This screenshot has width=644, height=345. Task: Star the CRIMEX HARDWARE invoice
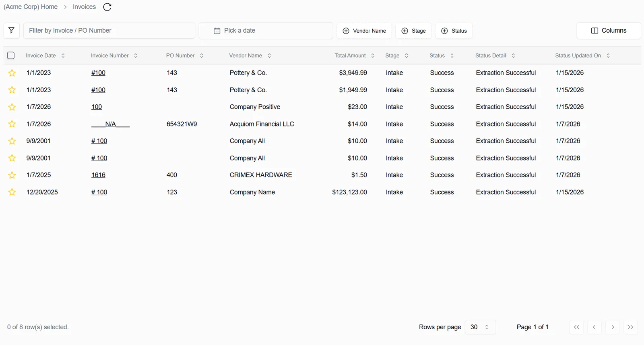click(x=12, y=175)
